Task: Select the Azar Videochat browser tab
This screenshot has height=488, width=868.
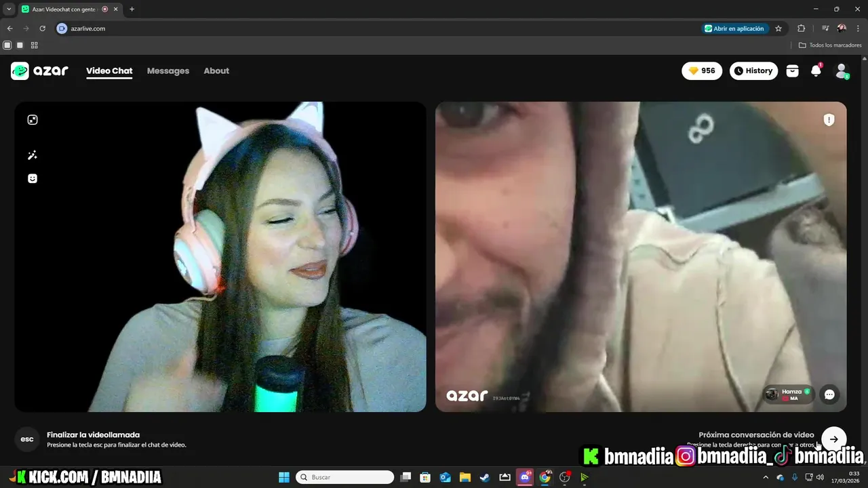Action: tap(64, 9)
